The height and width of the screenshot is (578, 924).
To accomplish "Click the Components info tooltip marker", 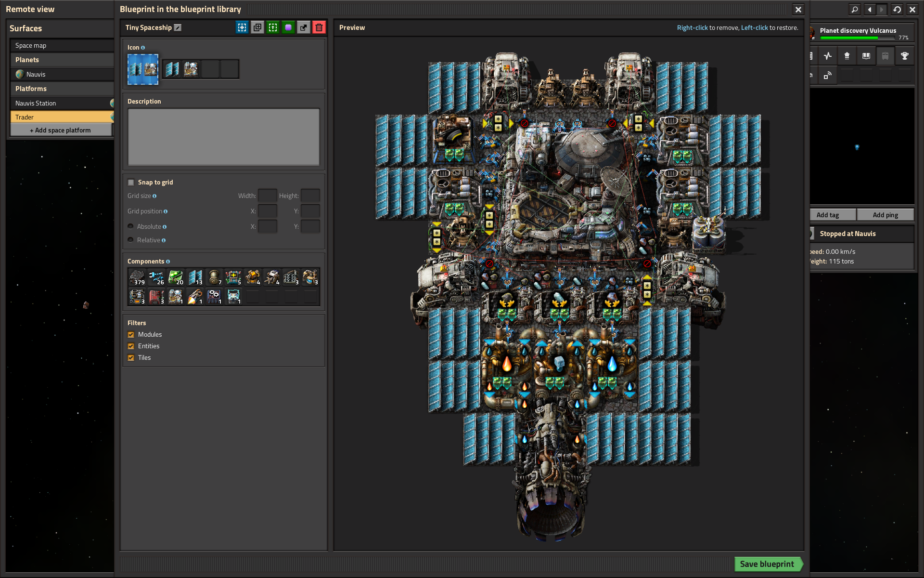I will pos(168,262).
